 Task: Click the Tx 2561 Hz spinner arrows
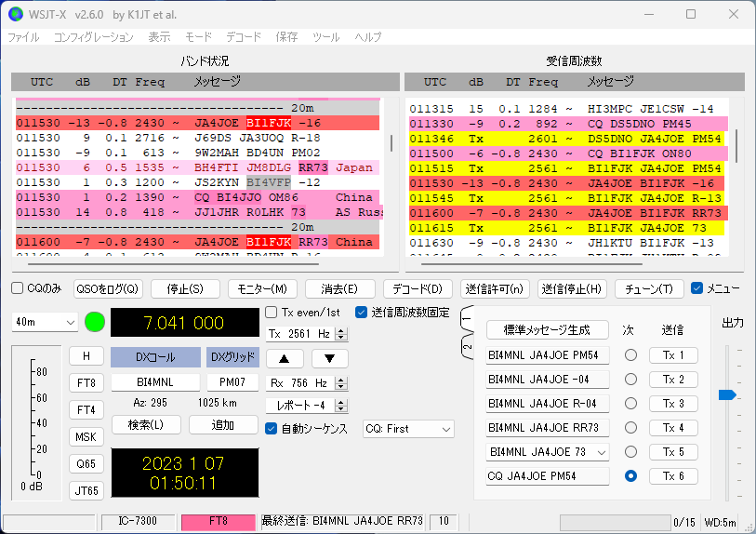click(341, 334)
